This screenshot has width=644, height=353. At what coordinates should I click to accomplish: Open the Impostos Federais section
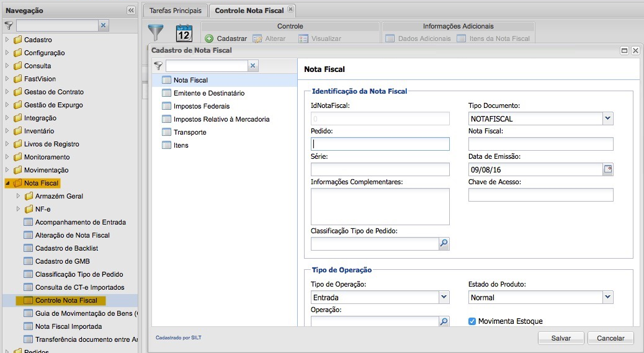[x=224, y=106]
